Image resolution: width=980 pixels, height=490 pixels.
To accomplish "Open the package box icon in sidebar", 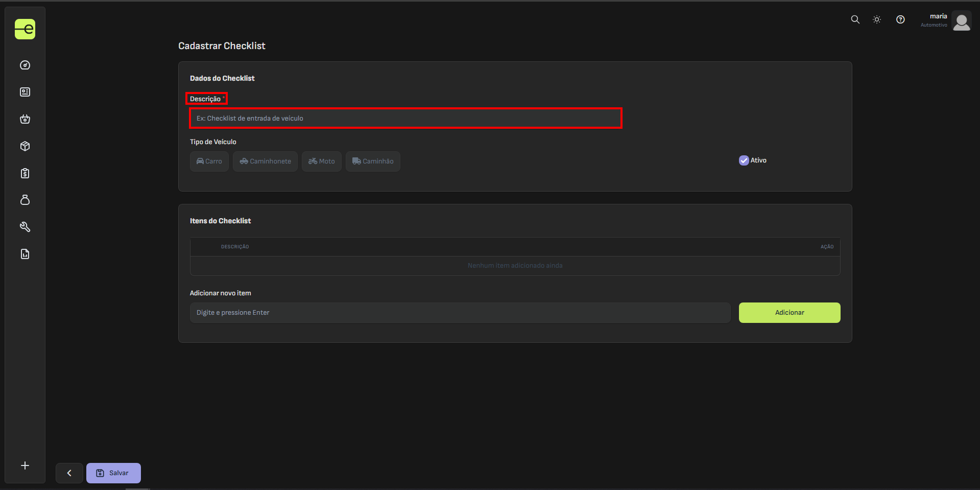I will [x=25, y=146].
